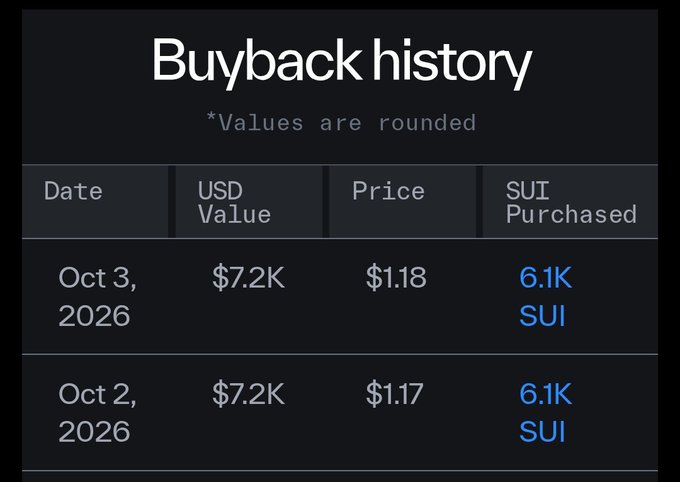The image size is (680, 482).
Task: Click the SUI Purchased column header
Action: (571, 203)
